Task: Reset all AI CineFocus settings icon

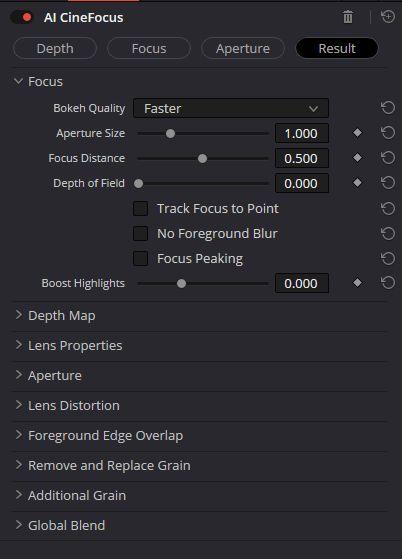Action: pyautogui.click(x=388, y=17)
